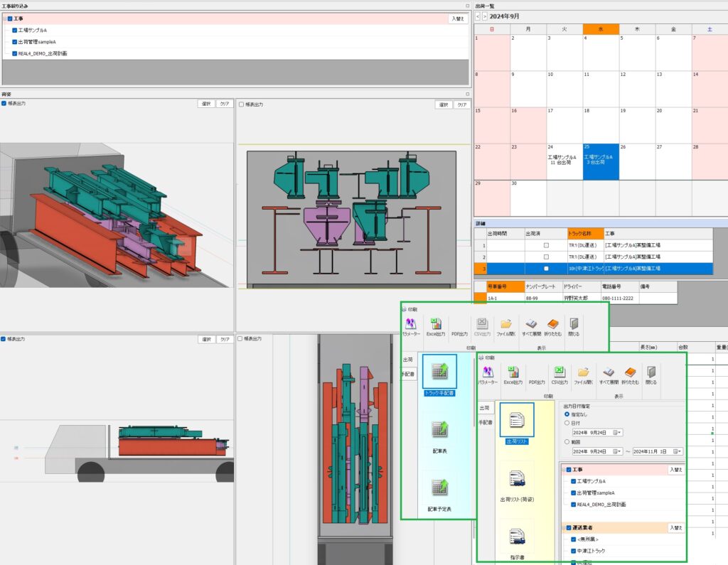Screen dimensions: 728x565
Task: Select 出荷 tab in the front print dialog
Action: (x=485, y=408)
